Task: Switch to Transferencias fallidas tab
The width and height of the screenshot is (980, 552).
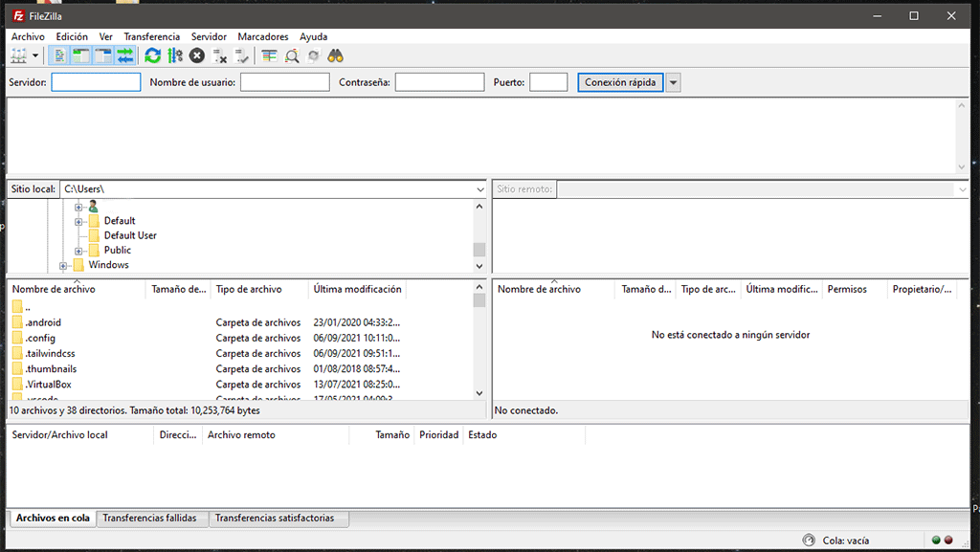Action: click(x=150, y=519)
